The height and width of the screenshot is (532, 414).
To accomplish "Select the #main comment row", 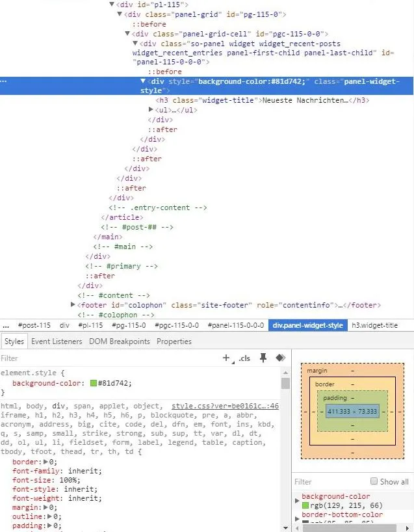I will [x=123, y=246].
